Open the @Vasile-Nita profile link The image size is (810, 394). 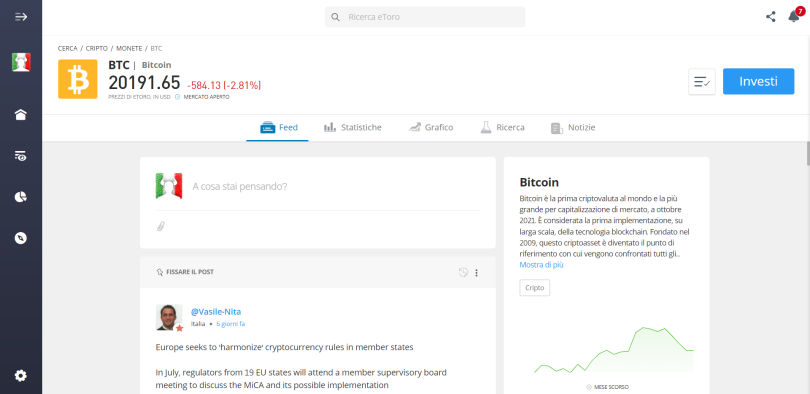tap(216, 312)
